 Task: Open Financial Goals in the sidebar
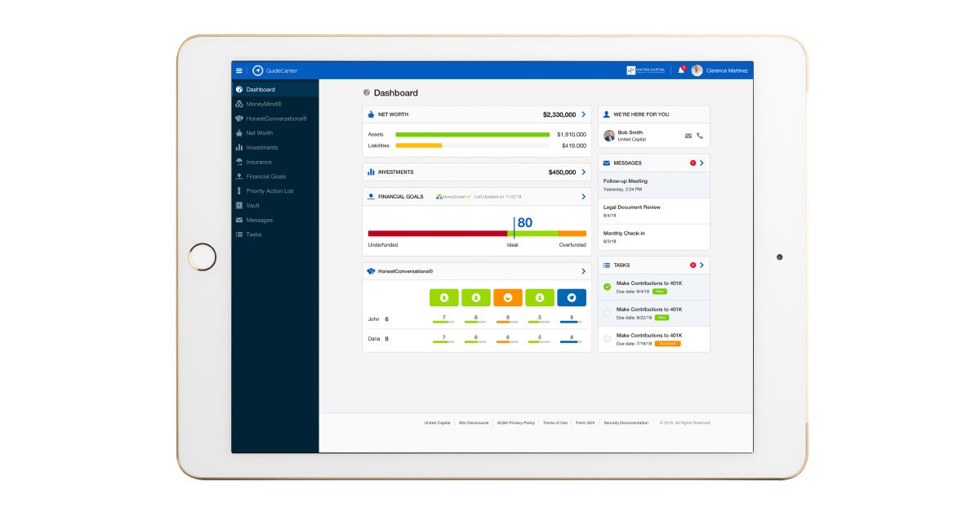(x=275, y=176)
